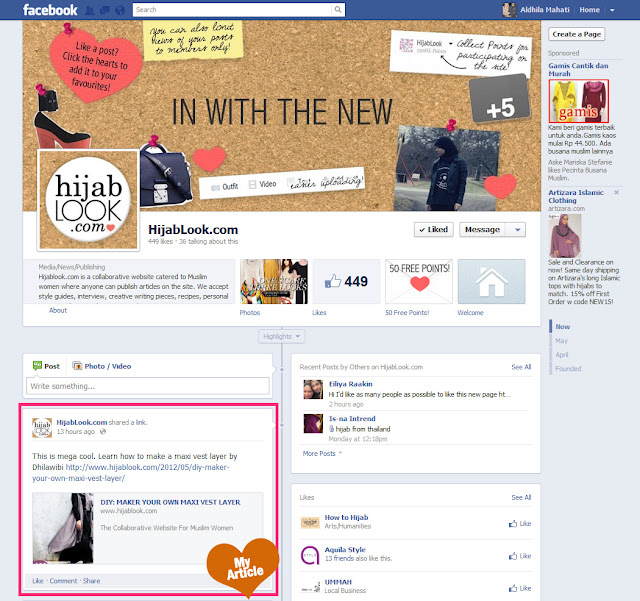
Task: Open Aquila Style page
Action: [345, 550]
